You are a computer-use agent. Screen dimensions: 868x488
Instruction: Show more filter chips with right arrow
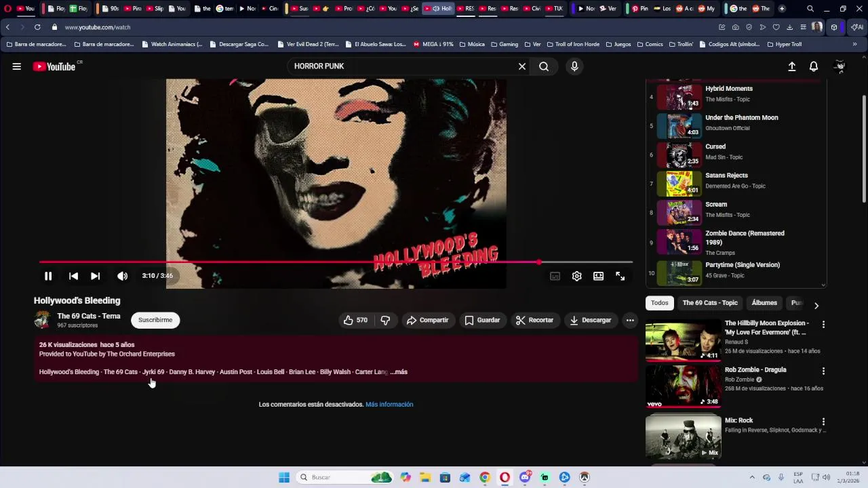point(816,306)
